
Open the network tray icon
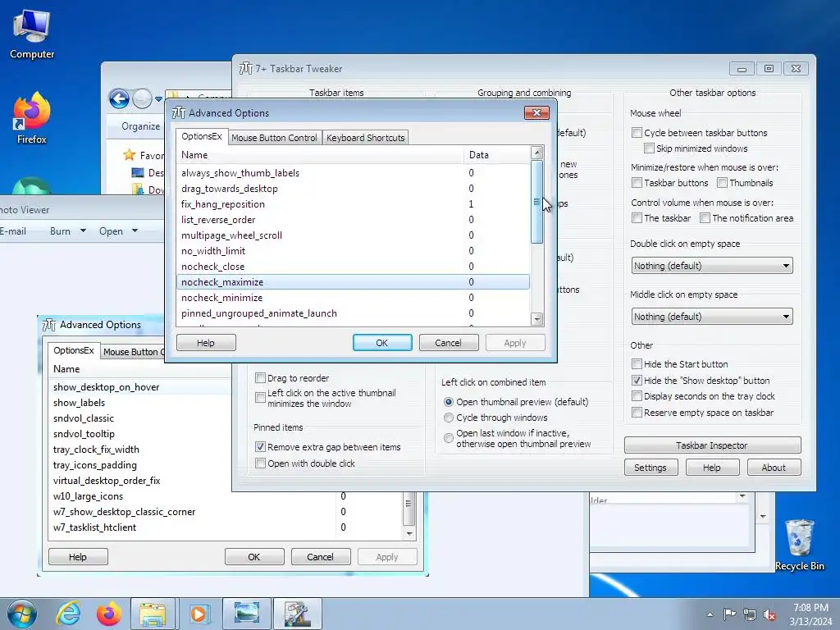750,614
